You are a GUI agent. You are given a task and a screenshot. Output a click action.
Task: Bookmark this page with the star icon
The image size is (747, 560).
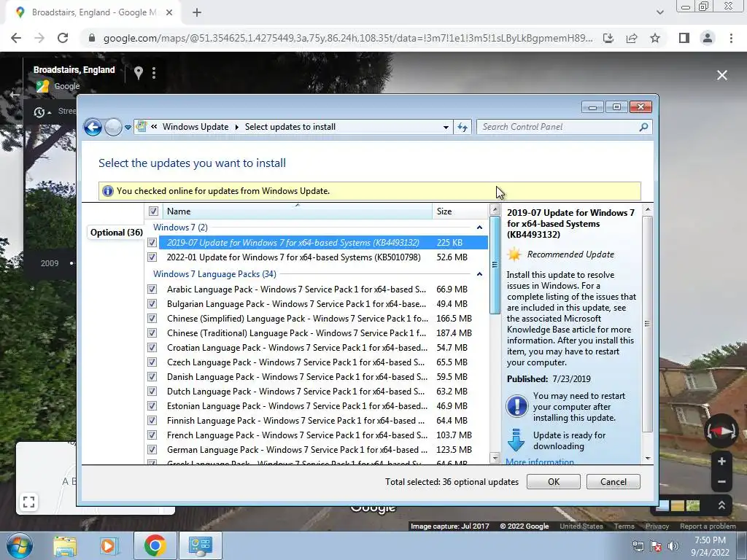655,38
